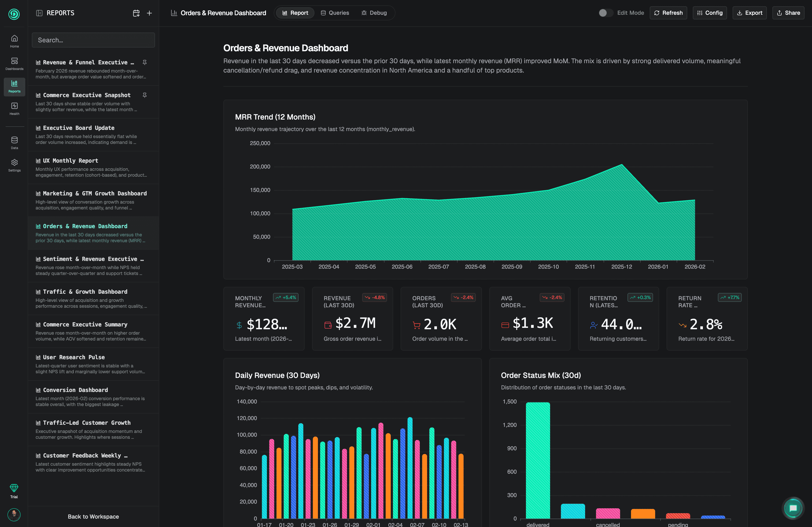Click the report Search field
812x527 pixels.
(93, 40)
